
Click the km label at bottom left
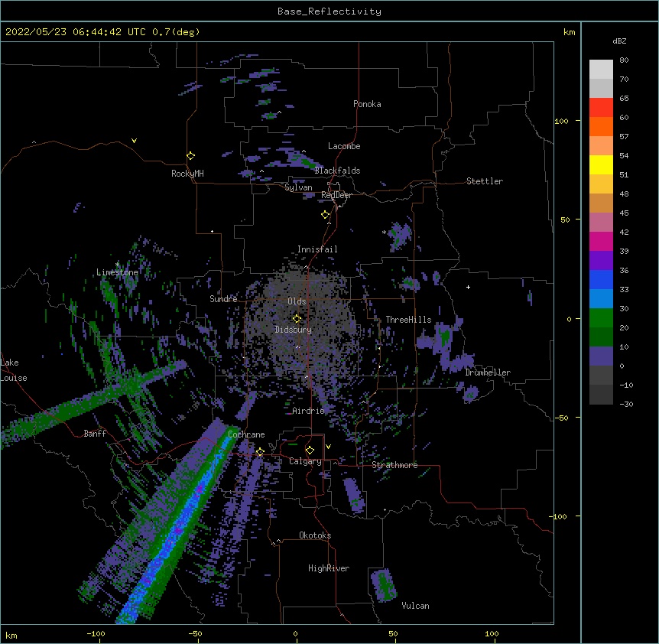click(x=11, y=636)
